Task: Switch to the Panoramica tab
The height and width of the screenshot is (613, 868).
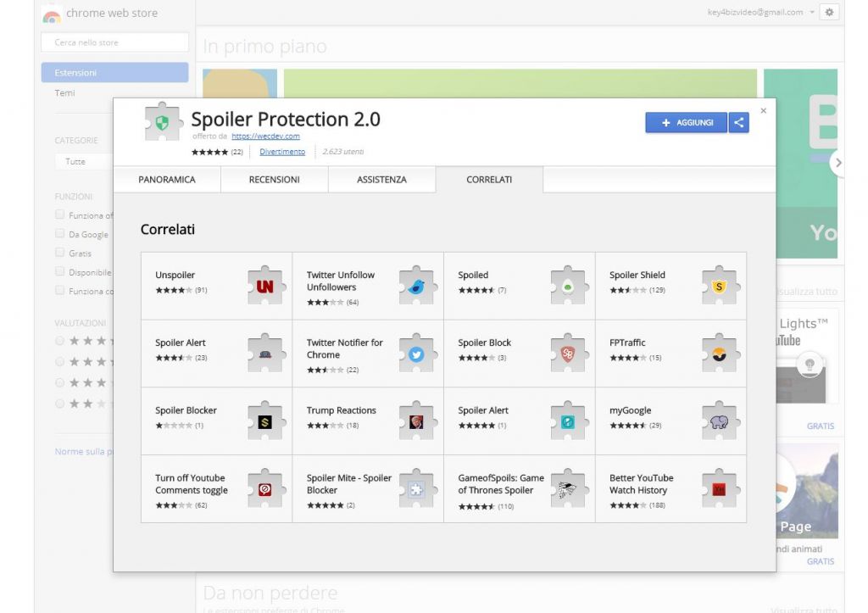Action: pos(167,180)
